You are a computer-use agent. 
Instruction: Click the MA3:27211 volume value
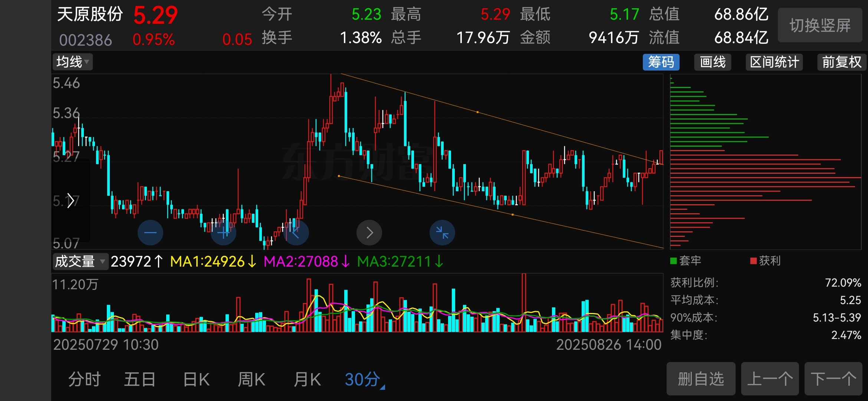[x=400, y=261]
